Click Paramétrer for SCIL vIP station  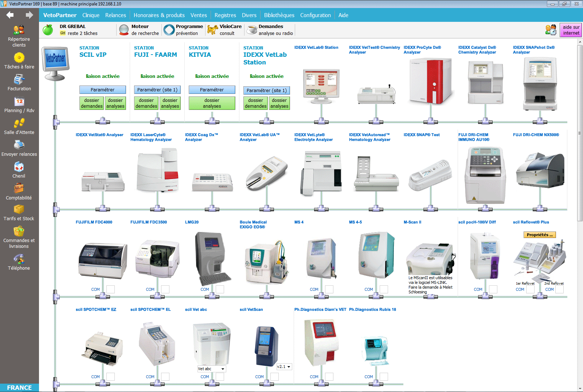[x=103, y=90]
